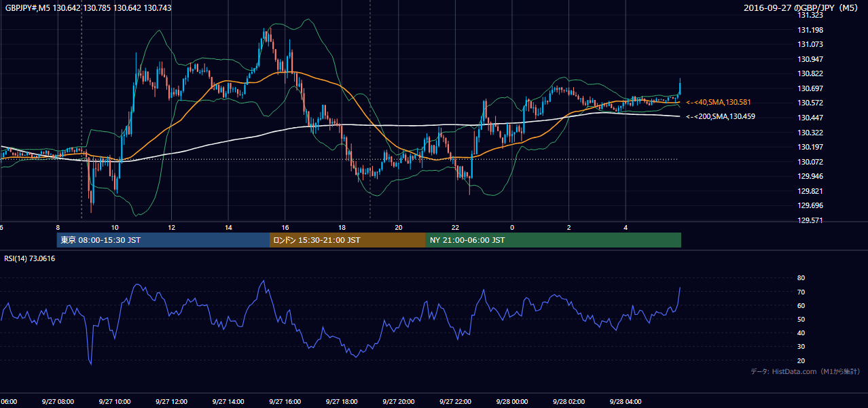Click price level 129.571 on the axis
The height and width of the screenshot is (408, 868).
pos(811,220)
